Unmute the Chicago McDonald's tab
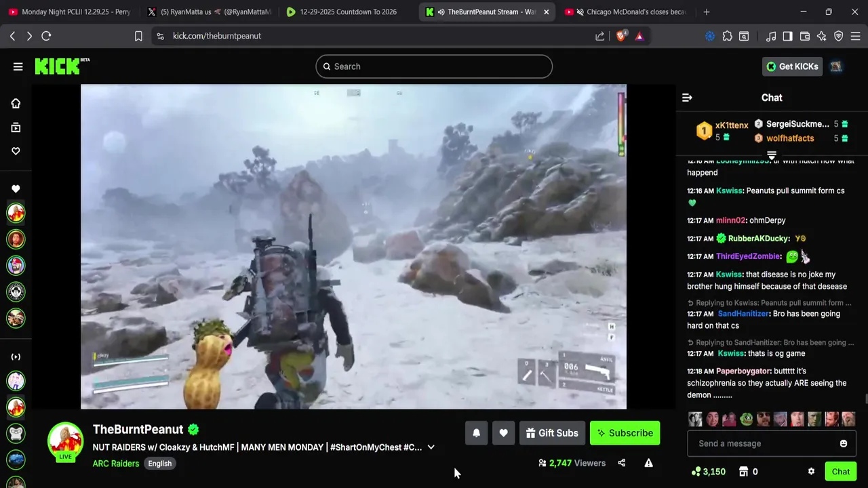Image resolution: width=868 pixels, height=488 pixels. click(580, 12)
